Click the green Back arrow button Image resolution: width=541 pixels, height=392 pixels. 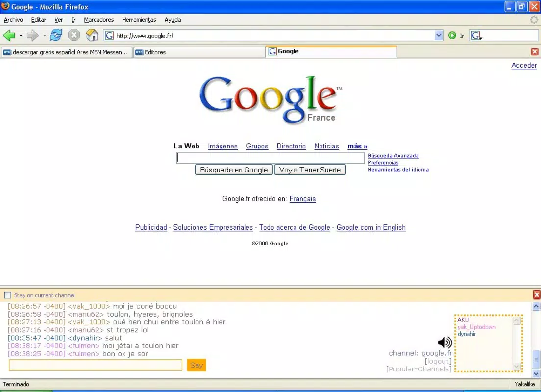point(9,35)
